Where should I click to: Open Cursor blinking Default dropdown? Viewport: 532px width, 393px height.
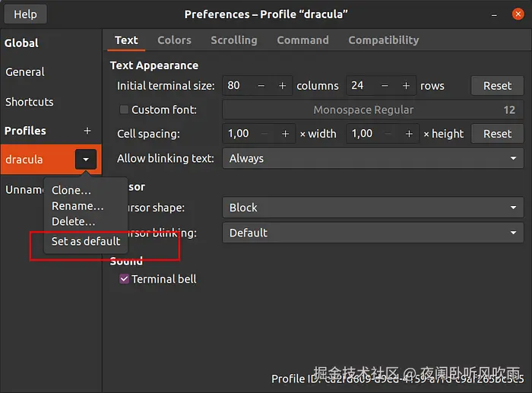click(x=373, y=233)
